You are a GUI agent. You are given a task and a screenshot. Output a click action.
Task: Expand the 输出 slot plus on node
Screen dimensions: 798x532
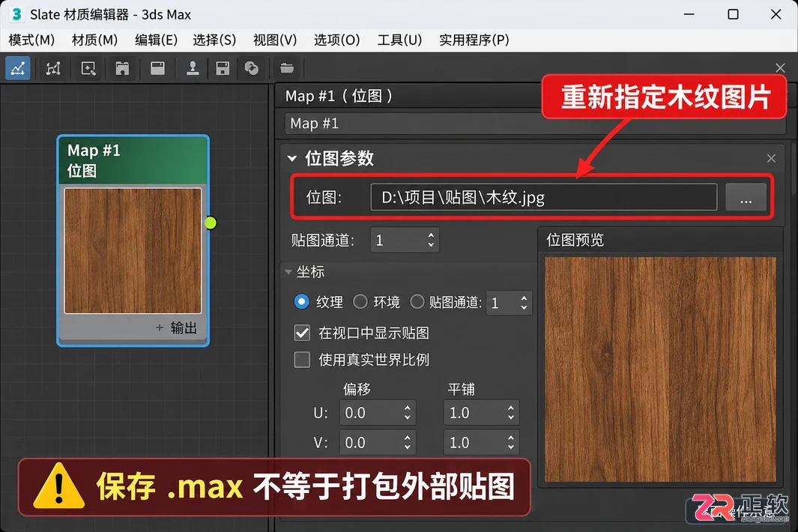160,327
